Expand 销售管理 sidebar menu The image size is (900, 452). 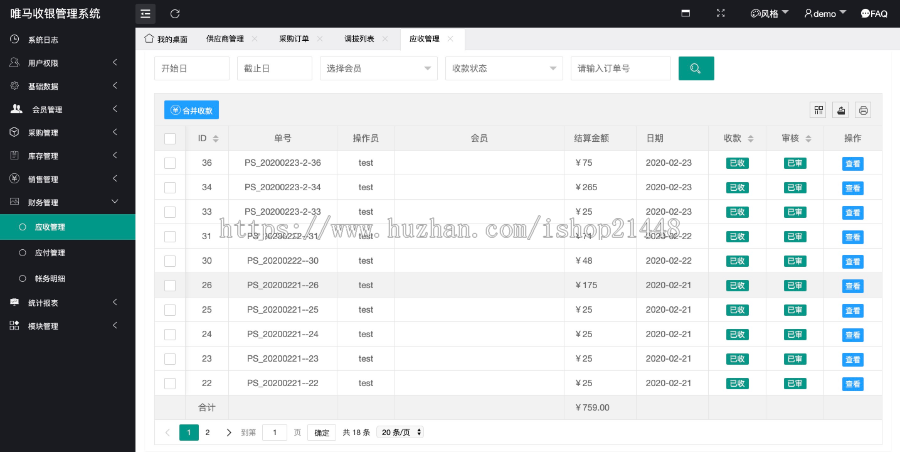68,179
